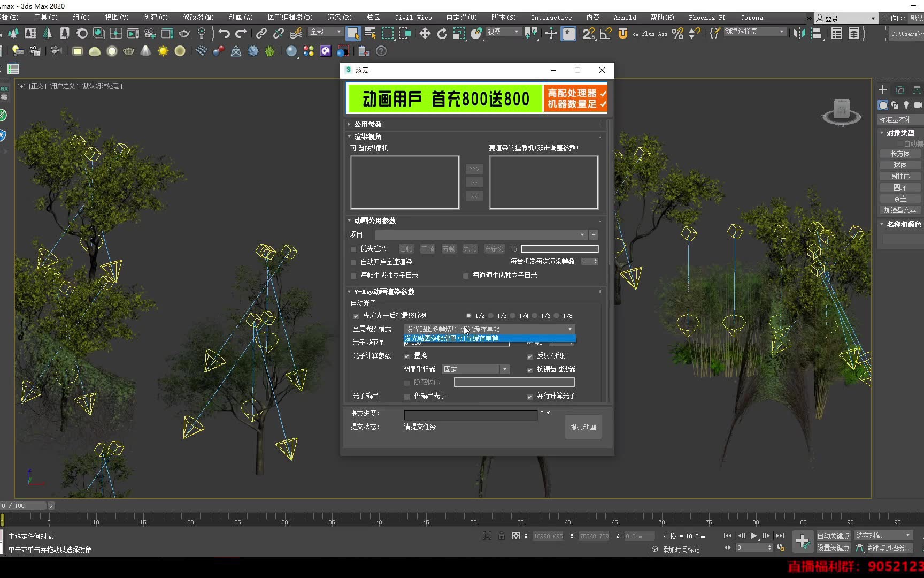This screenshot has width=924, height=578.
Task: Open the 标准基本体 category dropdown
Action: pyautogui.click(x=900, y=119)
